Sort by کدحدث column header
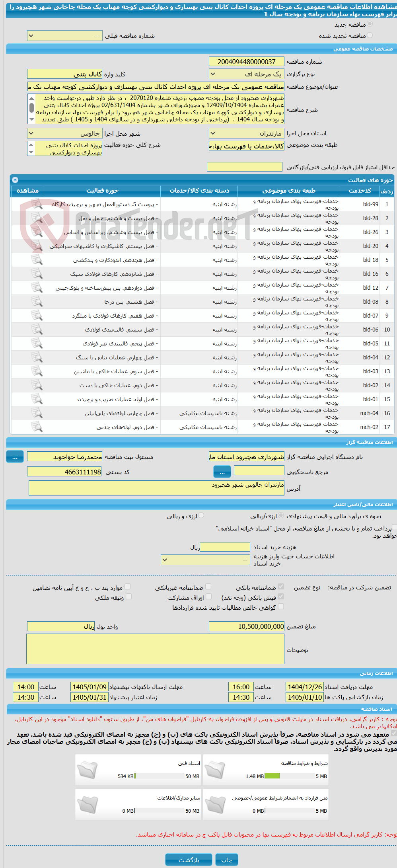Screen dimensions: 397x868 pos(360,191)
